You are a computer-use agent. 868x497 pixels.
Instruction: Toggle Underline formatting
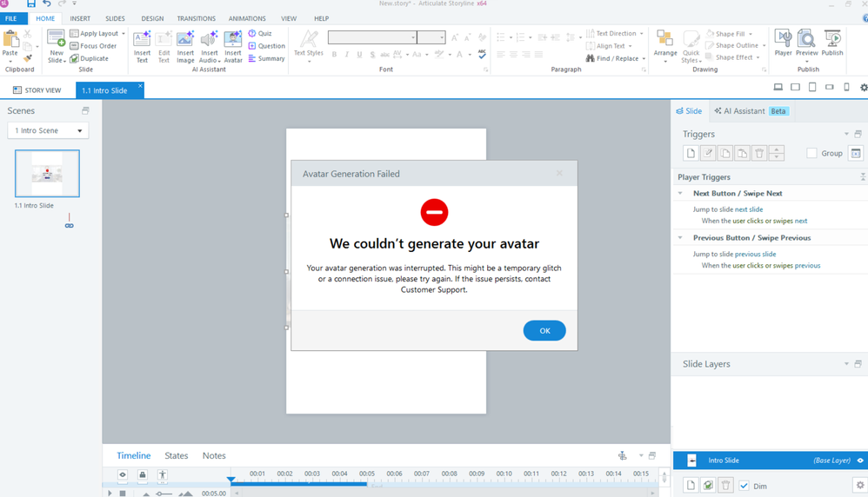click(359, 54)
